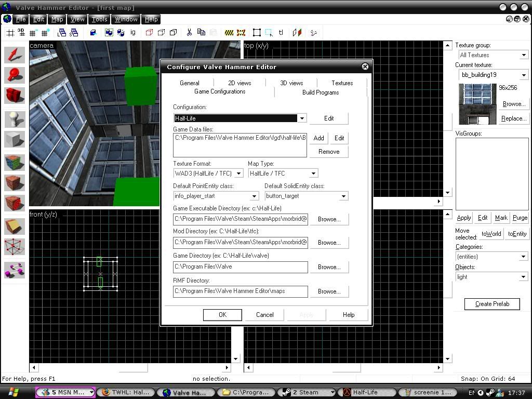Image resolution: width=532 pixels, height=399 pixels.
Task: Click the Edit cordon bounds icon
Action: pos(241,33)
